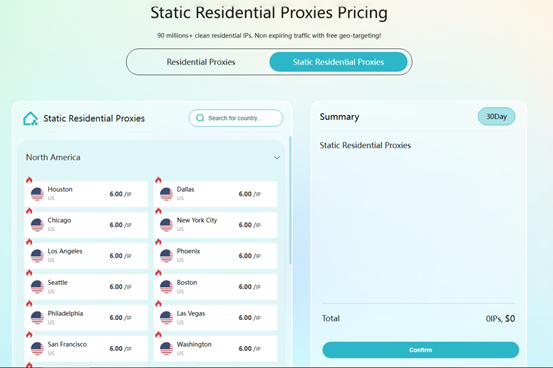Choose the New York City proxy card

pyautogui.click(x=215, y=225)
